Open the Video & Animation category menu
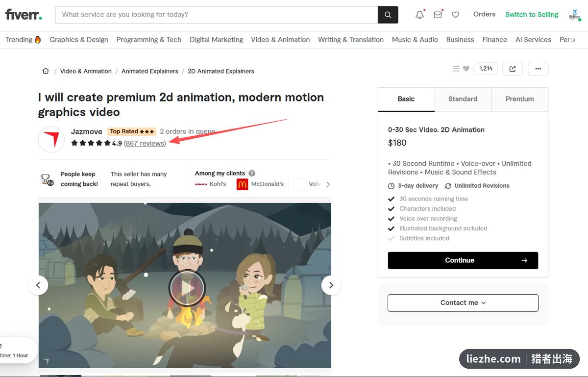The image size is (588, 377). [x=280, y=40]
